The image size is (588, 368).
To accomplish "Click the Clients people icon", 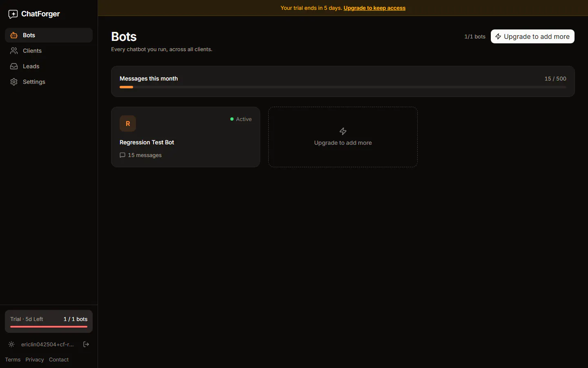I will 14,51.
